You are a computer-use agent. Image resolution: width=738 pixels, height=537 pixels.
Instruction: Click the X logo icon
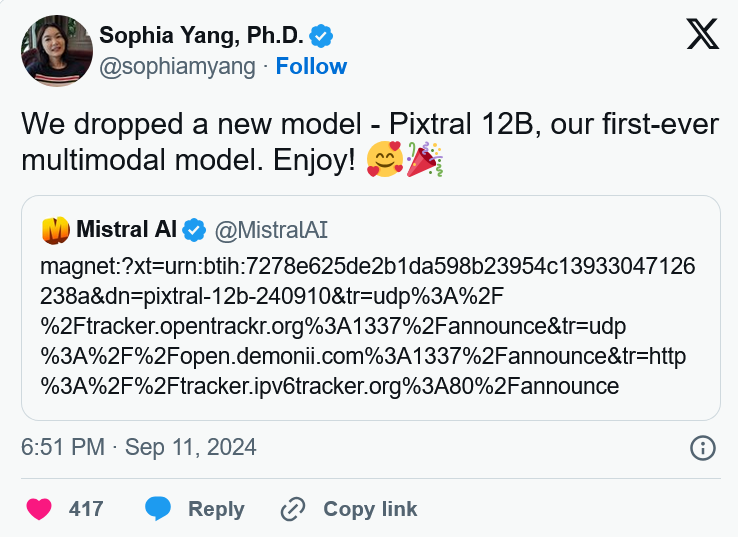pos(702,35)
